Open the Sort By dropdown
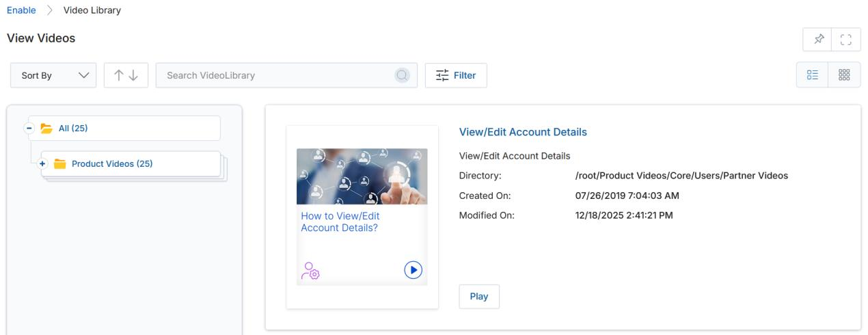Image resolution: width=868 pixels, height=335 pixels. [54, 76]
